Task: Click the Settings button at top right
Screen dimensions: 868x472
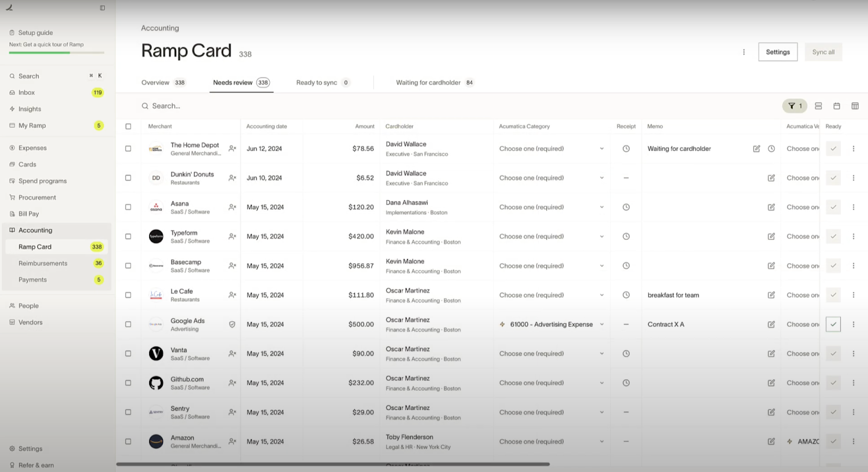Action: (777, 52)
